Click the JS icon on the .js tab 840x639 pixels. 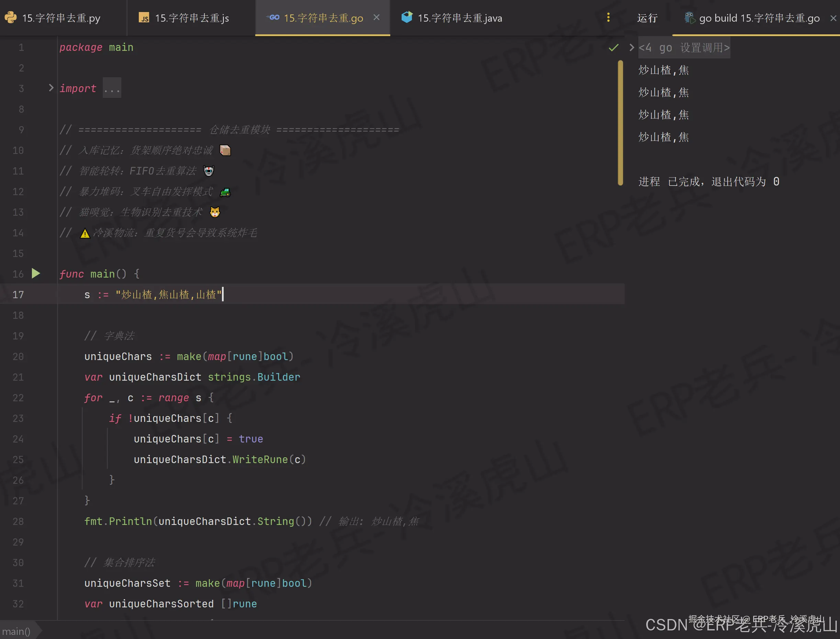[x=144, y=18]
